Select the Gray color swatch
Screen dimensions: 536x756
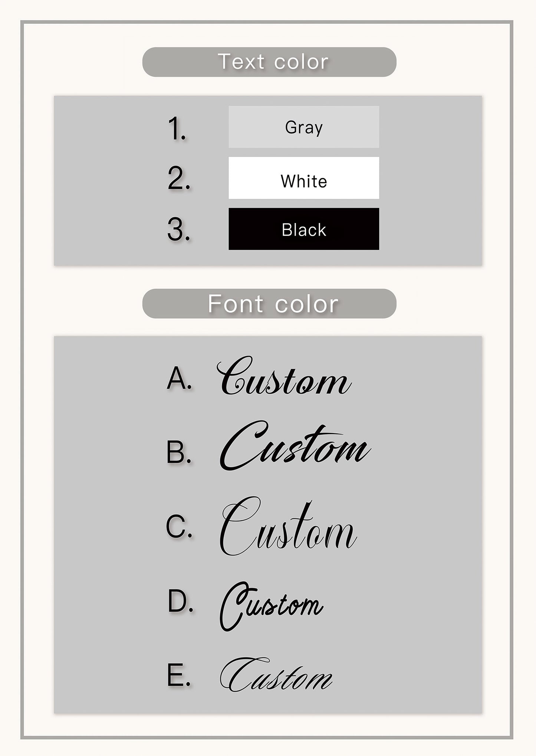(x=304, y=127)
